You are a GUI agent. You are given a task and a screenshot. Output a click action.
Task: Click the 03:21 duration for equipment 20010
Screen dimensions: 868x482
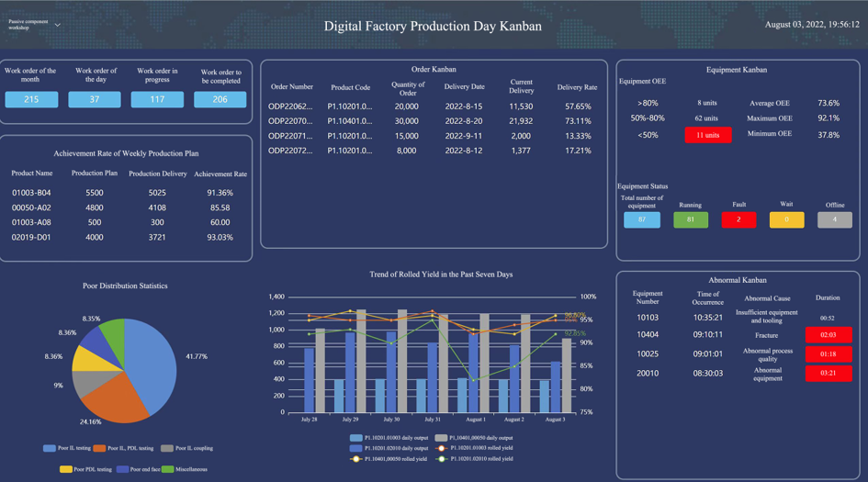coord(828,374)
